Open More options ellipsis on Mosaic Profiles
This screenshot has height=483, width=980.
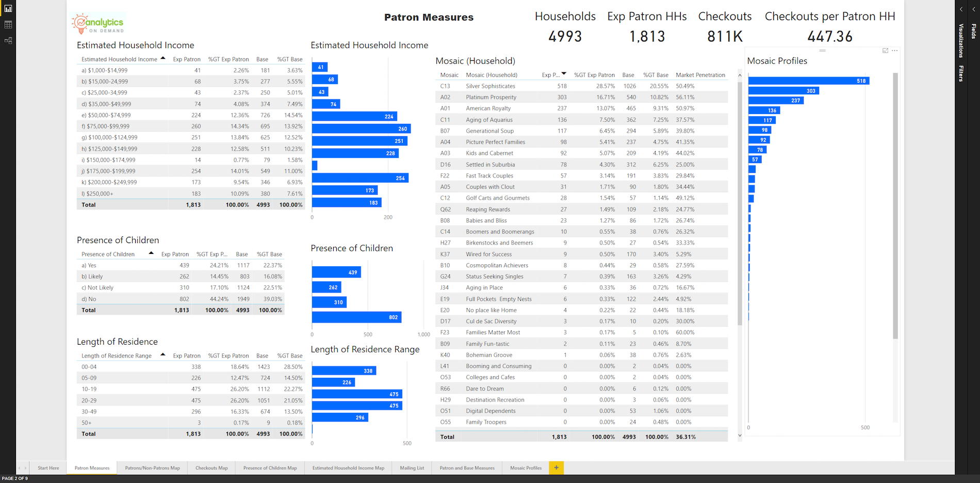[894, 51]
